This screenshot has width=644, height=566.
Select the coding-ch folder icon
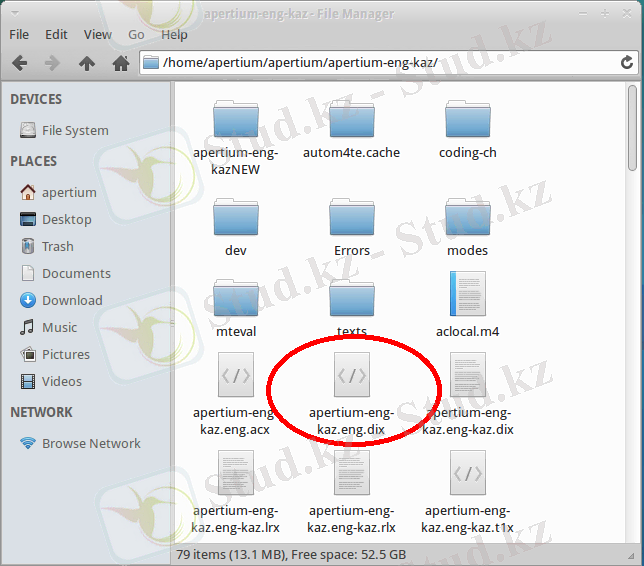tap(467, 119)
